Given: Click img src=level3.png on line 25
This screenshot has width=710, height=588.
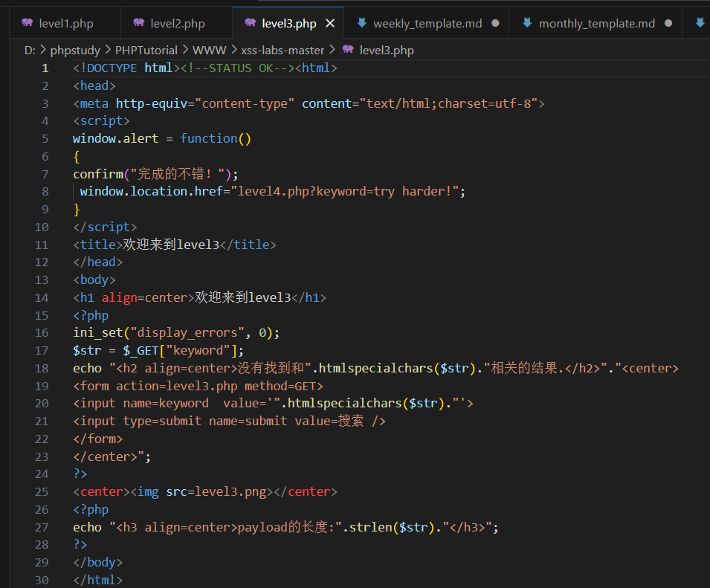Looking at the screenshot, I should (201, 492).
